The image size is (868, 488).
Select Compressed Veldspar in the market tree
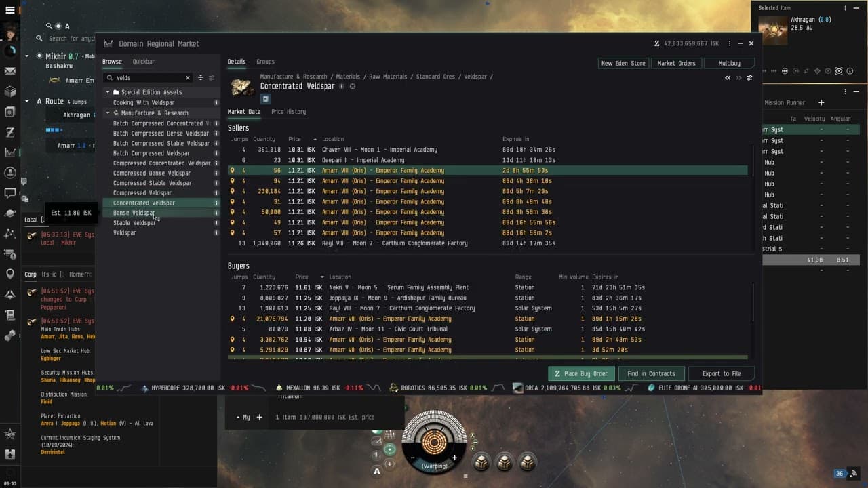142,193
